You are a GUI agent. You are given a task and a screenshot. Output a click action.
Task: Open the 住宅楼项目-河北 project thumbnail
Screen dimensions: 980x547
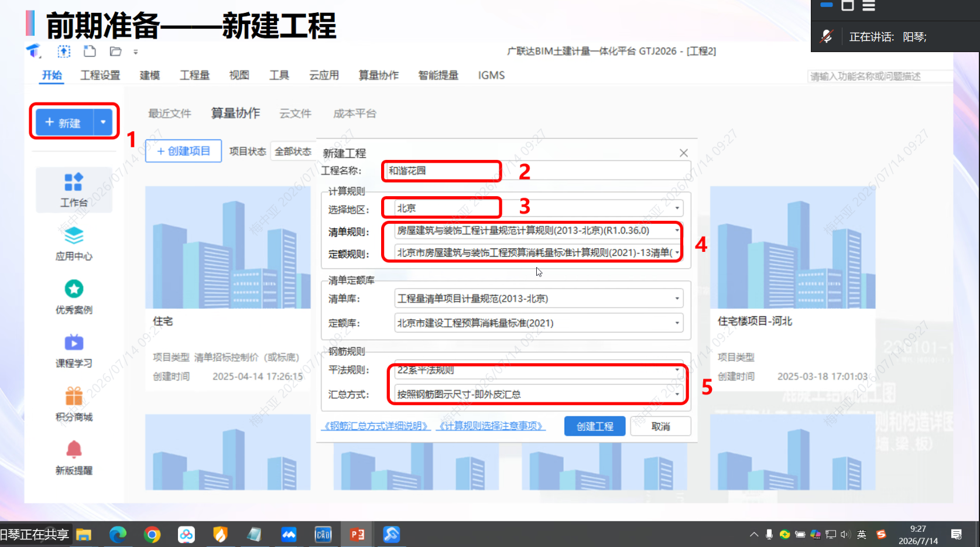point(793,247)
